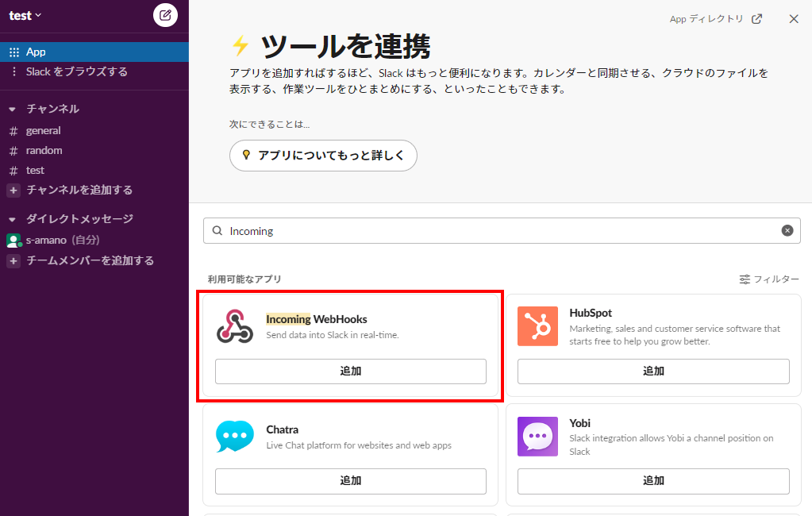The height and width of the screenshot is (516, 812).
Task: Click the plus icon beside チームメンバーを追加する
Action: pyautogui.click(x=13, y=261)
